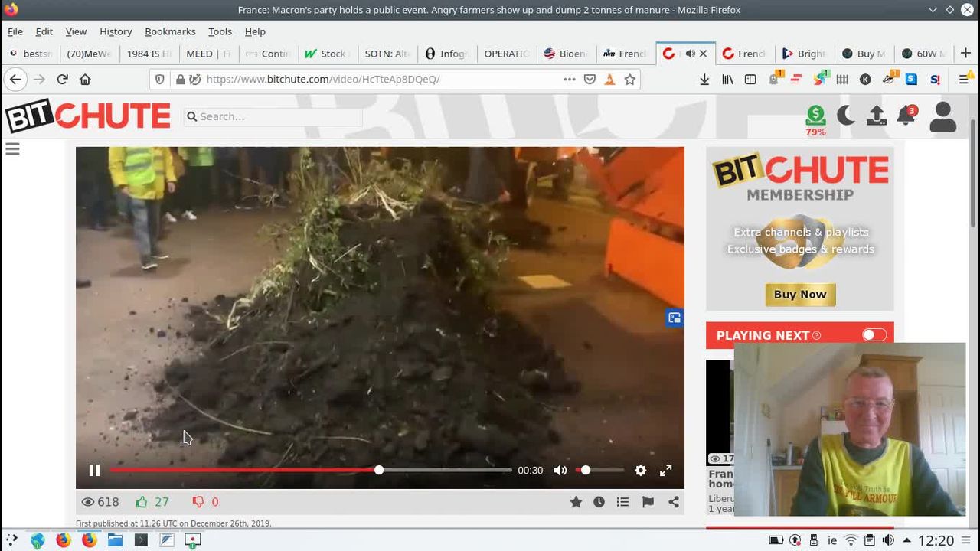
Task: Open the Bookmarks menu
Action: 170,31
